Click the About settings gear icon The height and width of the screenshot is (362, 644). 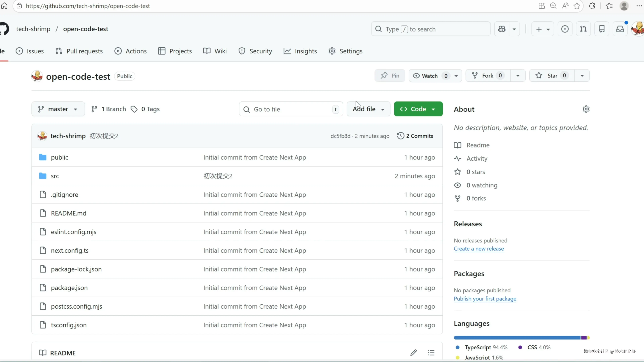coord(586,109)
